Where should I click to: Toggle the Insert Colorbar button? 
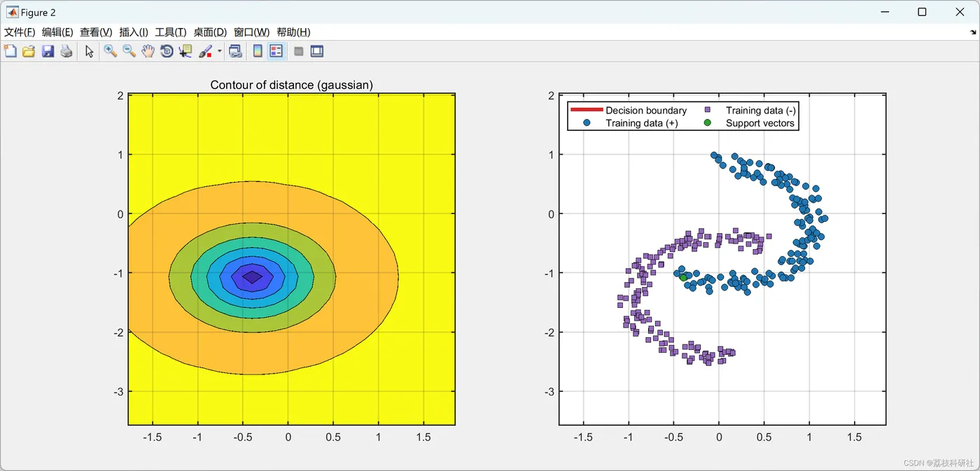click(258, 51)
